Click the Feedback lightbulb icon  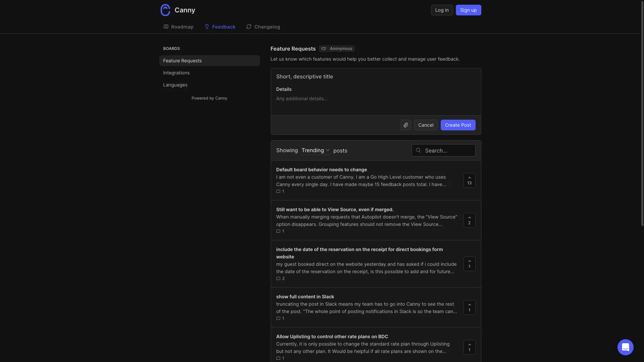207,26
